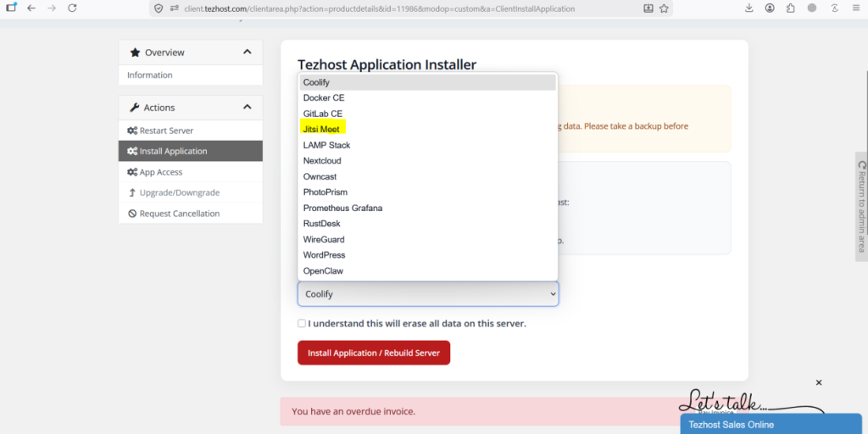Open the browser extensions puzzle icon

[791, 8]
